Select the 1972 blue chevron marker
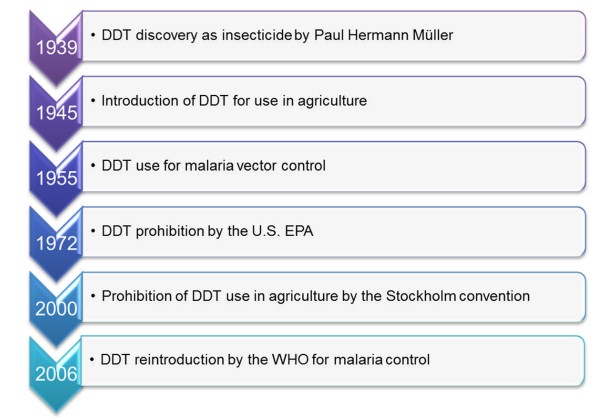 tap(56, 243)
